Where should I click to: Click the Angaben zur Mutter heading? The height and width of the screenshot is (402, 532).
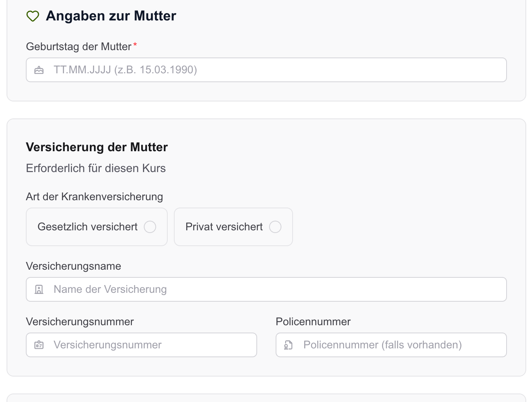111,16
